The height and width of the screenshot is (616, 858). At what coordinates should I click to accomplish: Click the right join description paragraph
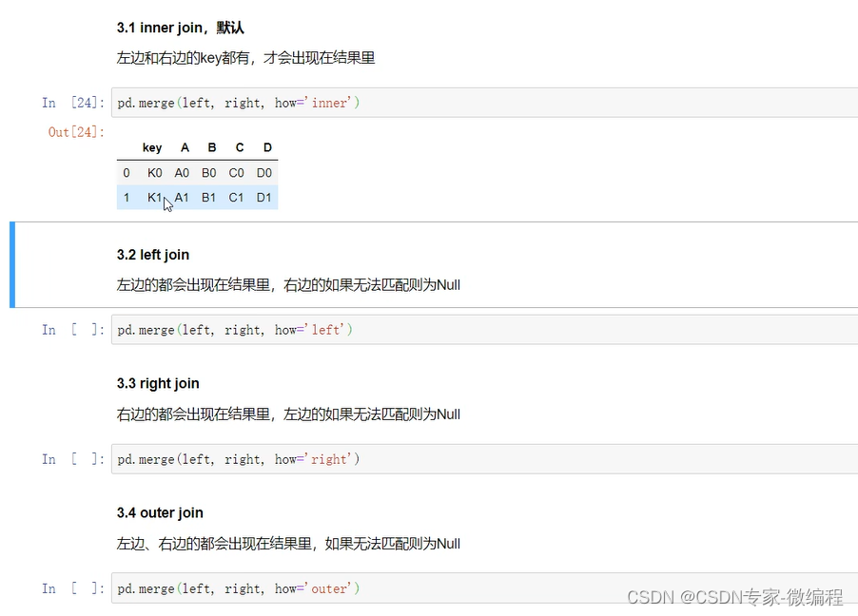coord(288,414)
